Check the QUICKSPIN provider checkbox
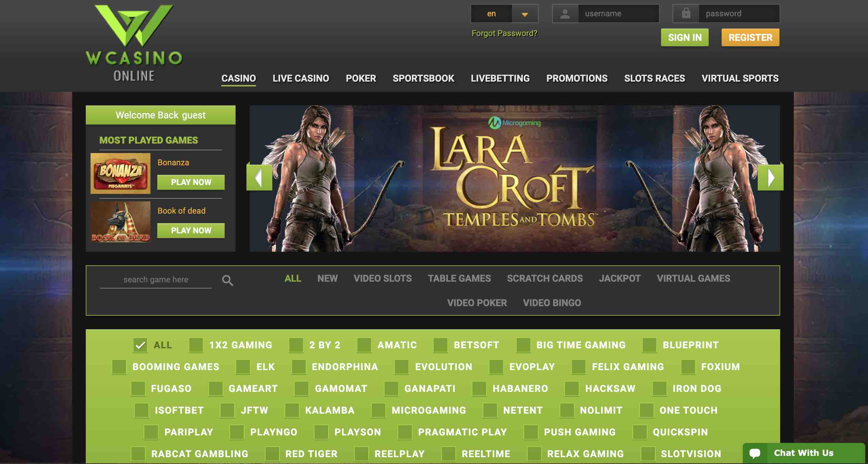Screen dimensions: 868x464 (x=640, y=432)
